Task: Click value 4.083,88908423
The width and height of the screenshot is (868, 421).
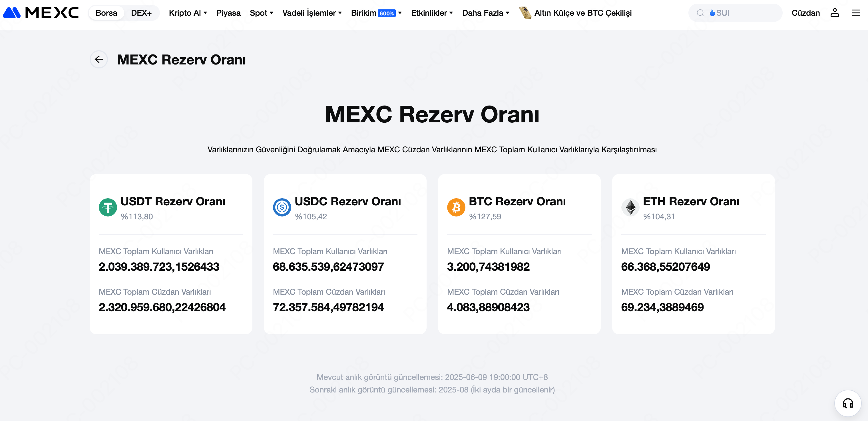Action: [488, 307]
